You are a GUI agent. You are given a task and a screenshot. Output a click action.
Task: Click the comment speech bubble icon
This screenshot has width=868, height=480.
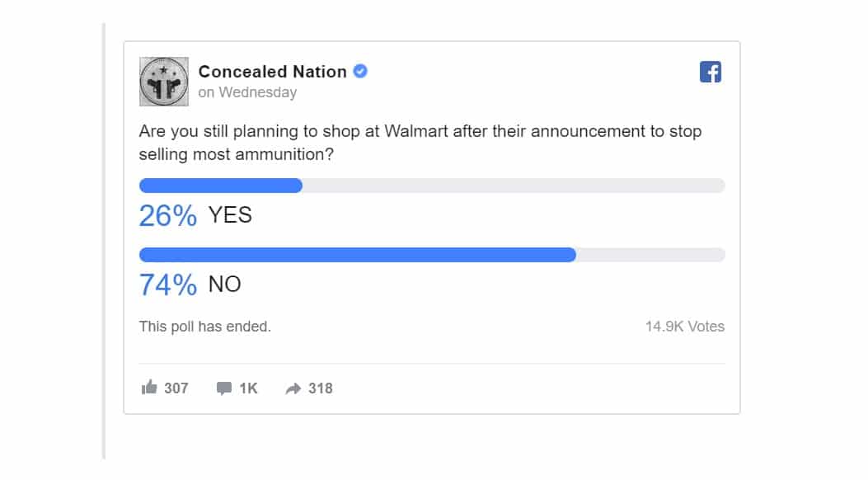click(x=223, y=388)
